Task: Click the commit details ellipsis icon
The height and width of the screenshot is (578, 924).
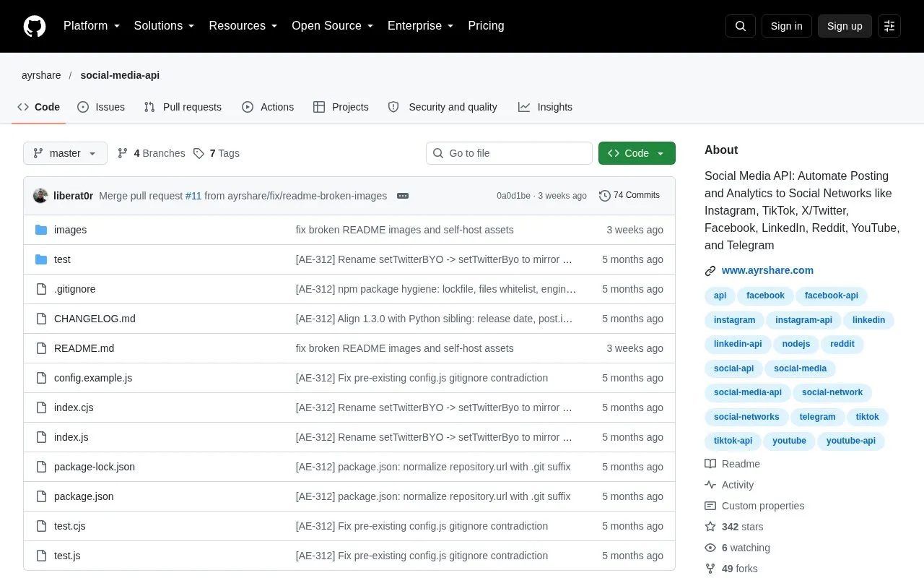Action: pos(403,196)
